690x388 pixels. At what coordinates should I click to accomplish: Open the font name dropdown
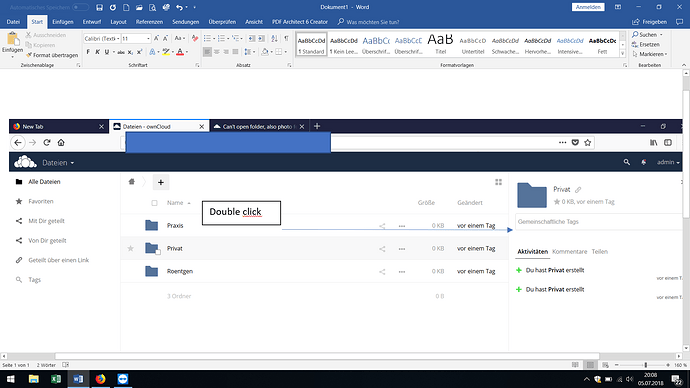coord(118,39)
